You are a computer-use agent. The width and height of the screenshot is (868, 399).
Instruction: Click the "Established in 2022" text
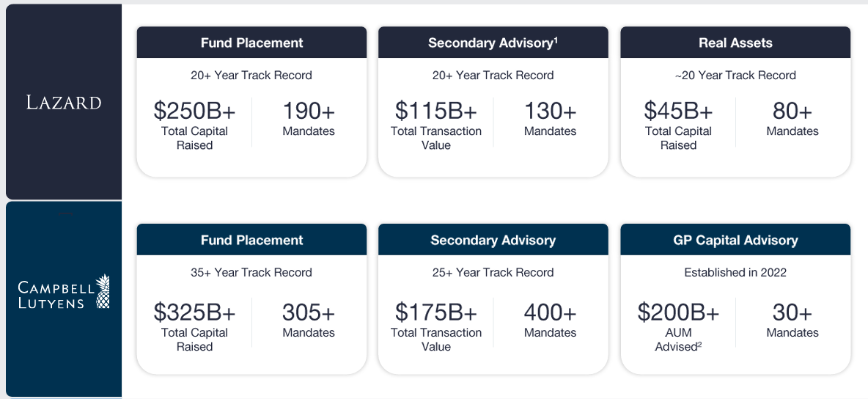click(x=735, y=272)
